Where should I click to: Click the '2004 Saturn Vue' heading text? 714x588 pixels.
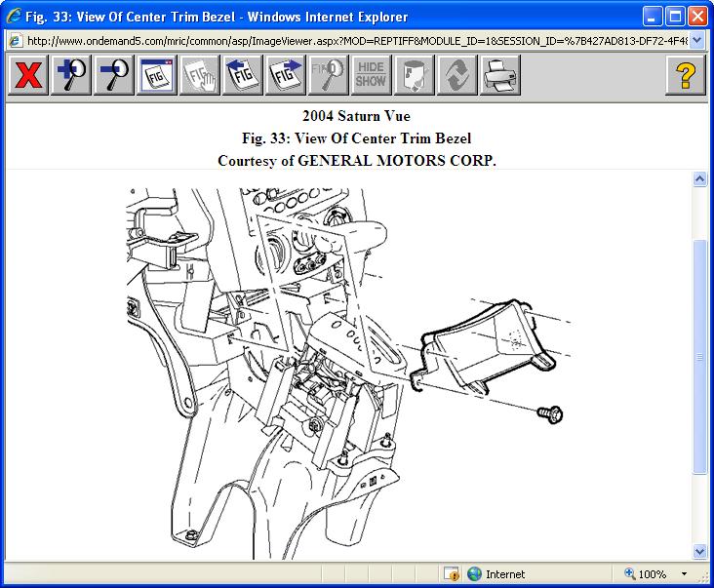[357, 116]
